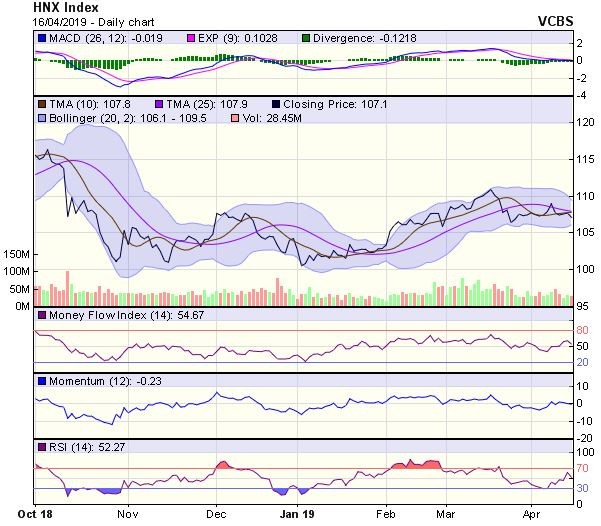Viewport: 601px width, 526px height.
Task: Click the blue Momentum (12) legend swatch
Action: pos(42,381)
